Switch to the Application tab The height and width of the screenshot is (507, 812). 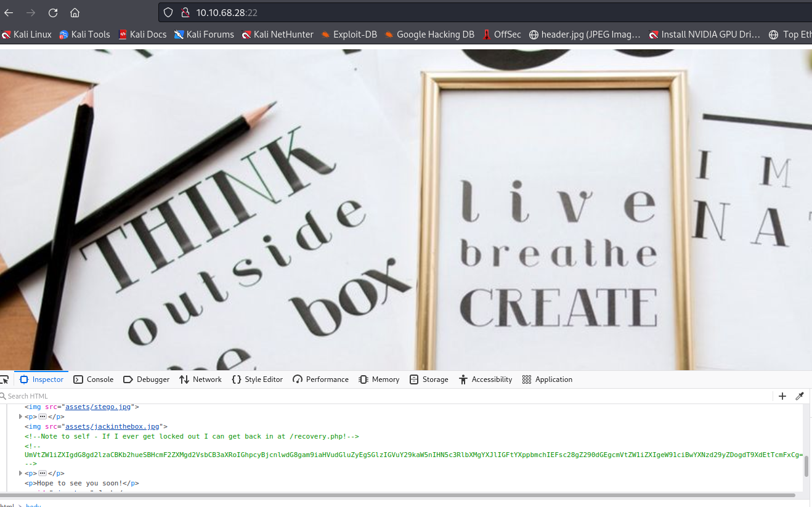point(547,379)
